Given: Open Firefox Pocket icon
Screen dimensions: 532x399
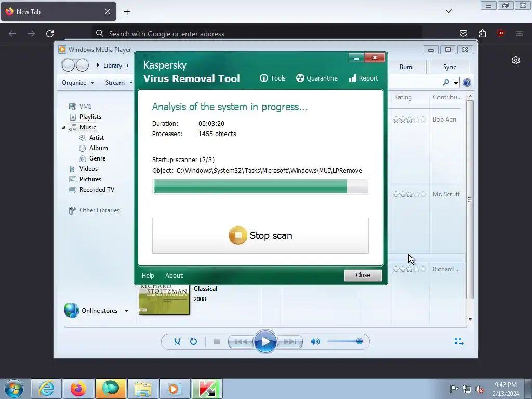Looking at the screenshot, I should pyautogui.click(x=463, y=33).
